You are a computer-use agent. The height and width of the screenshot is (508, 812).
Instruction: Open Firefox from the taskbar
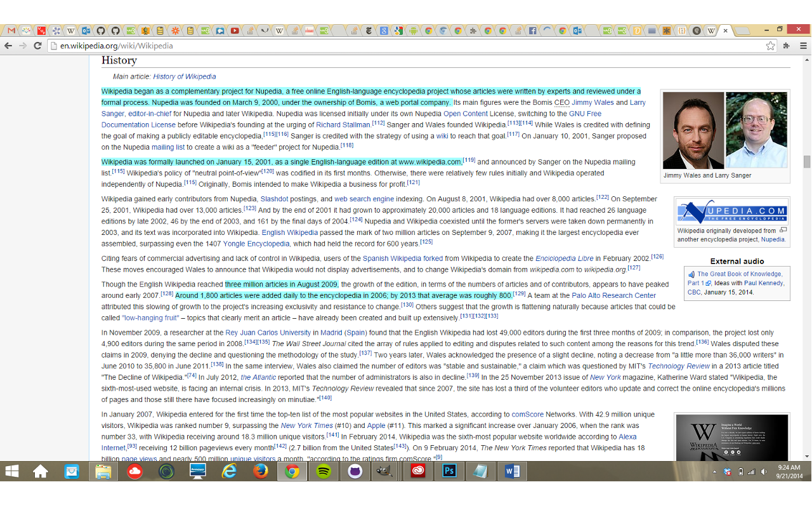pos(260,471)
